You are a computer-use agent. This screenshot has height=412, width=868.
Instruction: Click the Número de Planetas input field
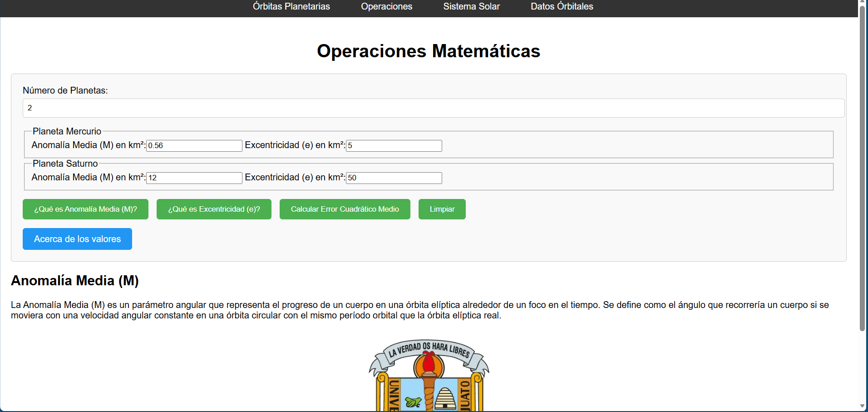click(x=434, y=108)
